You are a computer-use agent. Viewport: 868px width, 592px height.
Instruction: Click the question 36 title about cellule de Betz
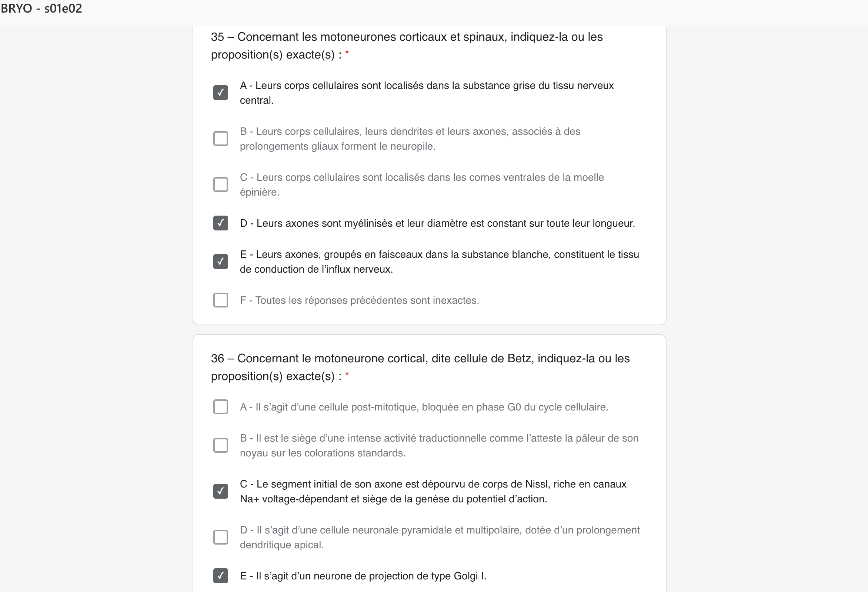tap(420, 367)
